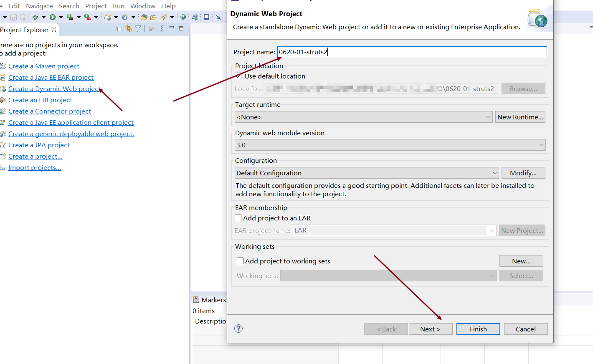Click Create a JPA project link
Image resolution: width=593 pixels, height=364 pixels.
click(39, 145)
